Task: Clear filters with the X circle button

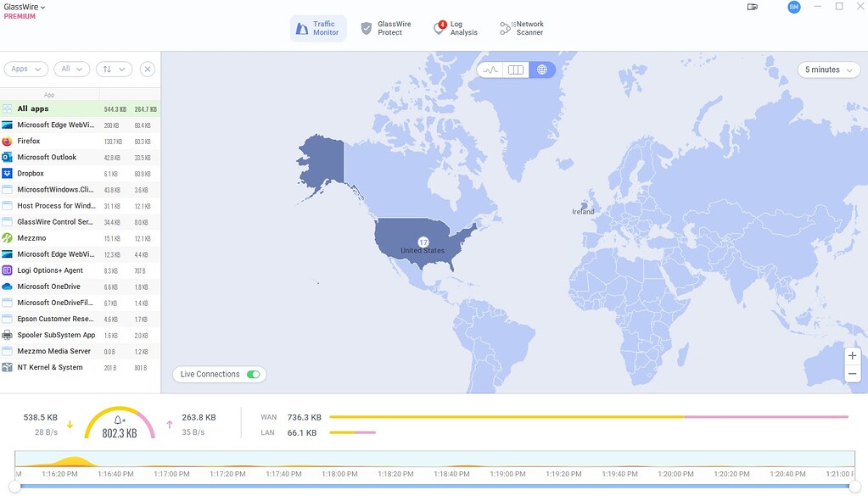Action: point(148,70)
